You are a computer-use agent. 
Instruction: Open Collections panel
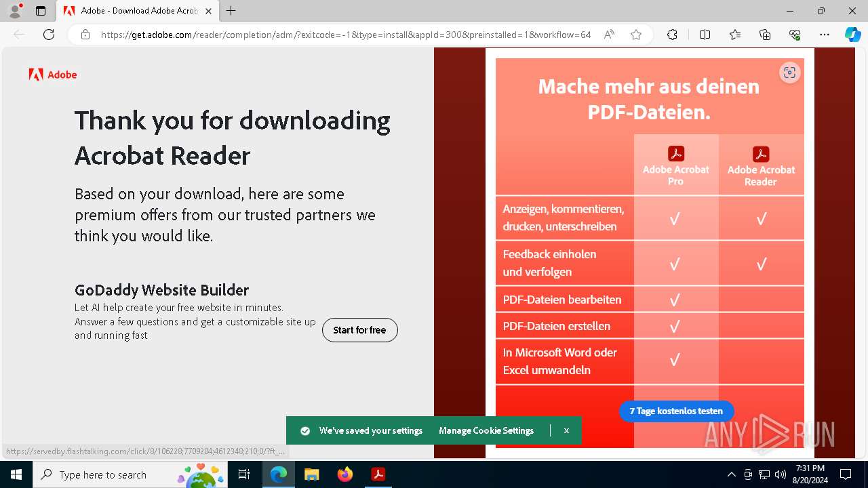tap(765, 35)
